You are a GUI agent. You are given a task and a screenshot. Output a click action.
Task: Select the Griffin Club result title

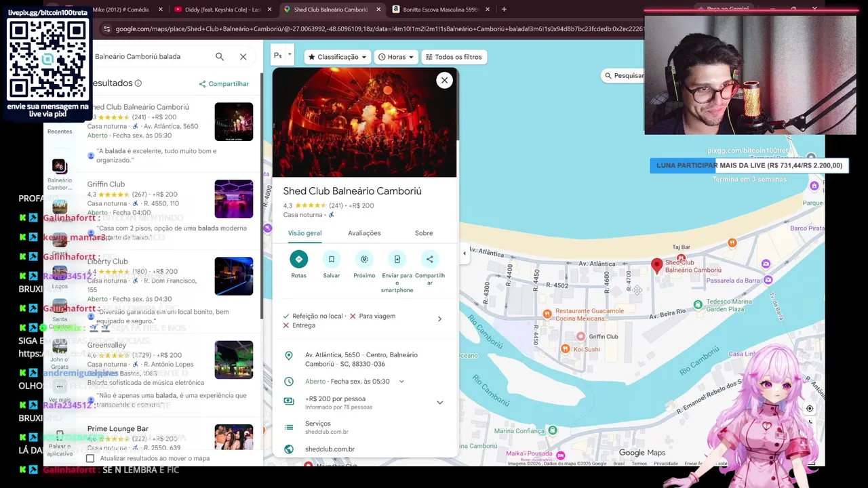tap(106, 184)
